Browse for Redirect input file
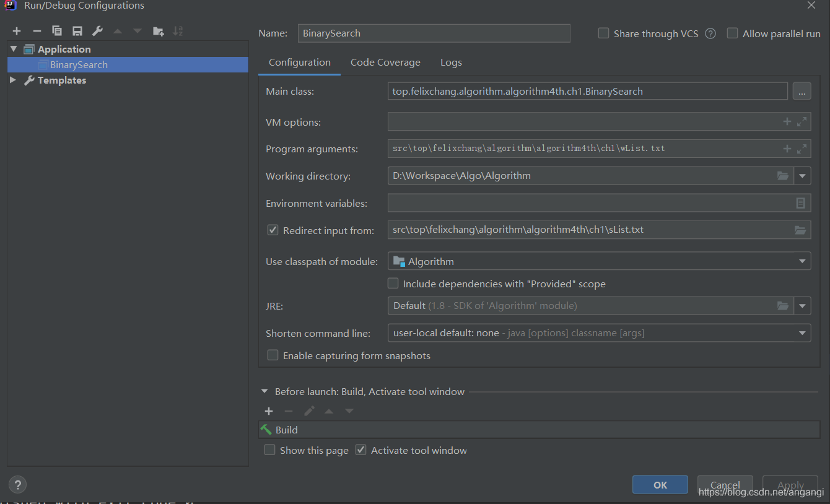This screenshot has width=830, height=504. click(x=800, y=230)
